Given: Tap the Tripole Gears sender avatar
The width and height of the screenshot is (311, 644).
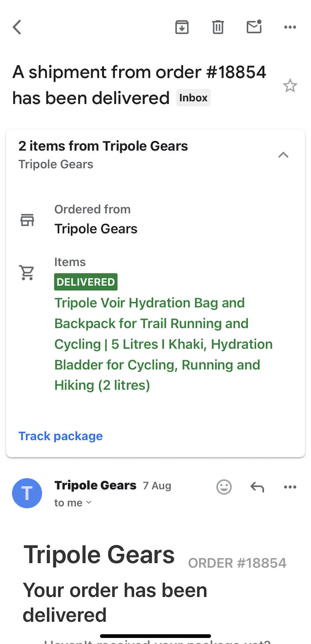Looking at the screenshot, I should [x=27, y=493].
